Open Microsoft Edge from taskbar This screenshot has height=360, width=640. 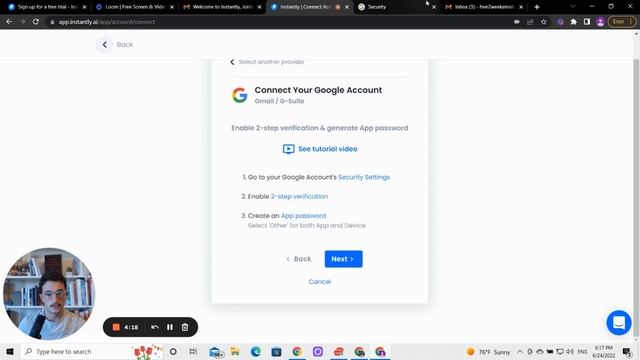point(256,351)
